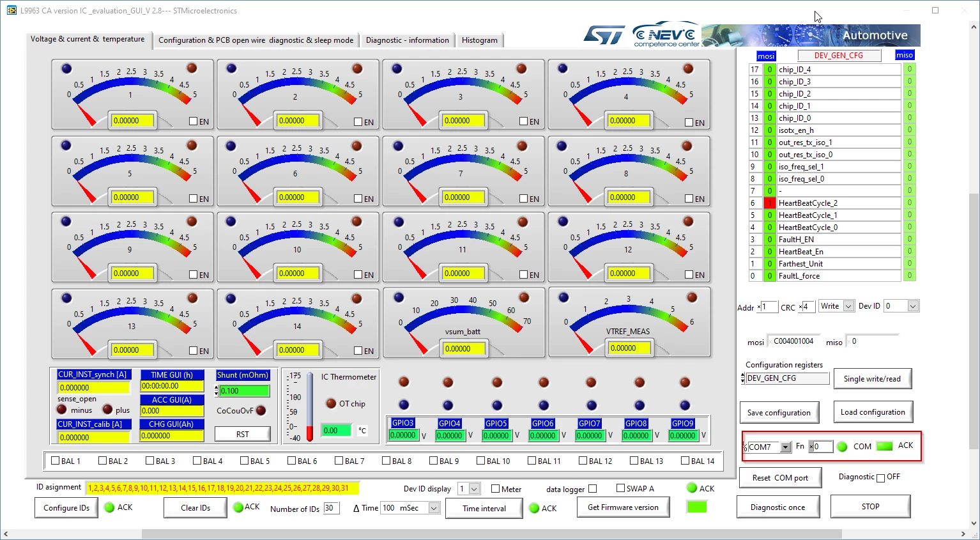Screen dimensions: 980x540
Task: Click the green COM status LED
Action: 842,447
